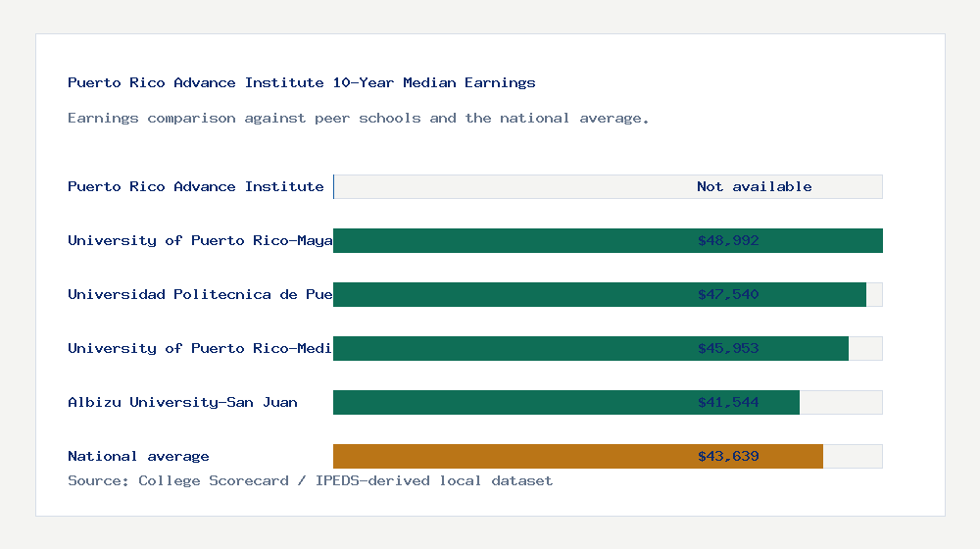
Task: Click the Albizu University-San Juan row label
Action: pyautogui.click(x=182, y=402)
